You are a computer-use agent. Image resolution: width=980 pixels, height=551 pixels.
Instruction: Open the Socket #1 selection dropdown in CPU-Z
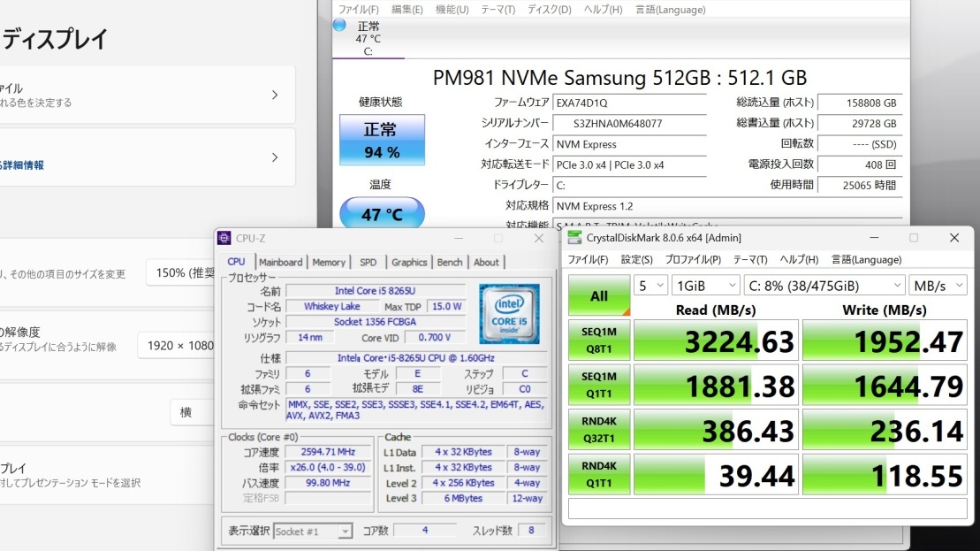[x=313, y=532]
